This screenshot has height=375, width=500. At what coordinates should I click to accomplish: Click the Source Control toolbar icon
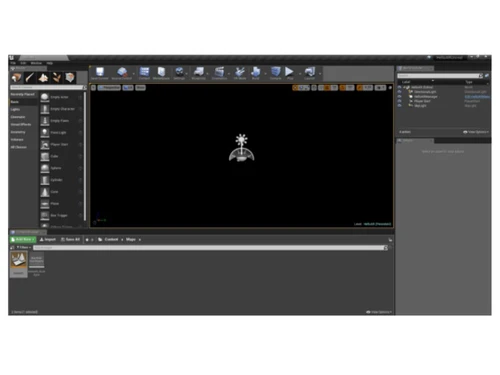pos(122,72)
